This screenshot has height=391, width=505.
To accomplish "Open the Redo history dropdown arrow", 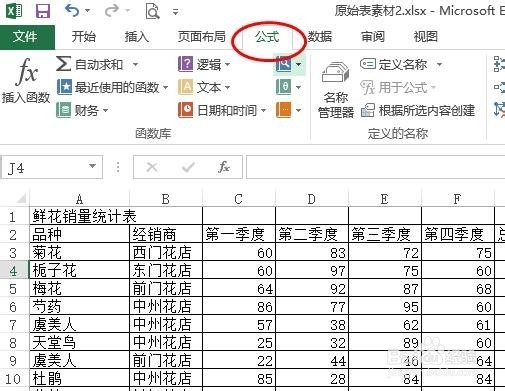I will coord(127,11).
